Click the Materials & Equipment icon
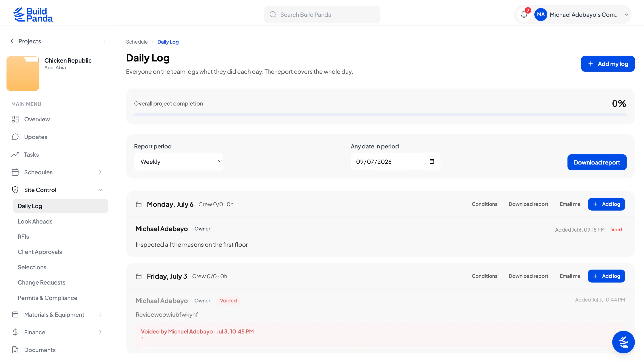 pyautogui.click(x=15, y=314)
